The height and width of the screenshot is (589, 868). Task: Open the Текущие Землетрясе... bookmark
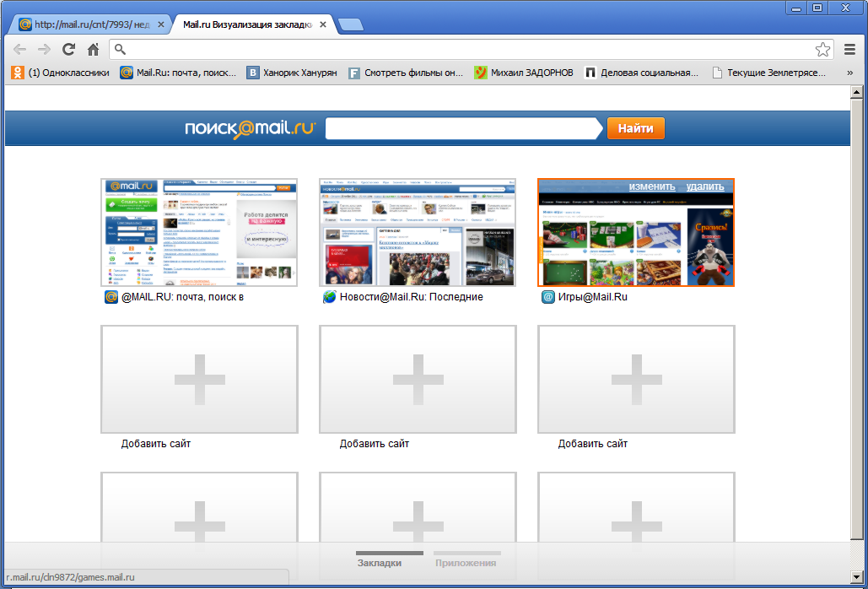pyautogui.click(x=768, y=73)
